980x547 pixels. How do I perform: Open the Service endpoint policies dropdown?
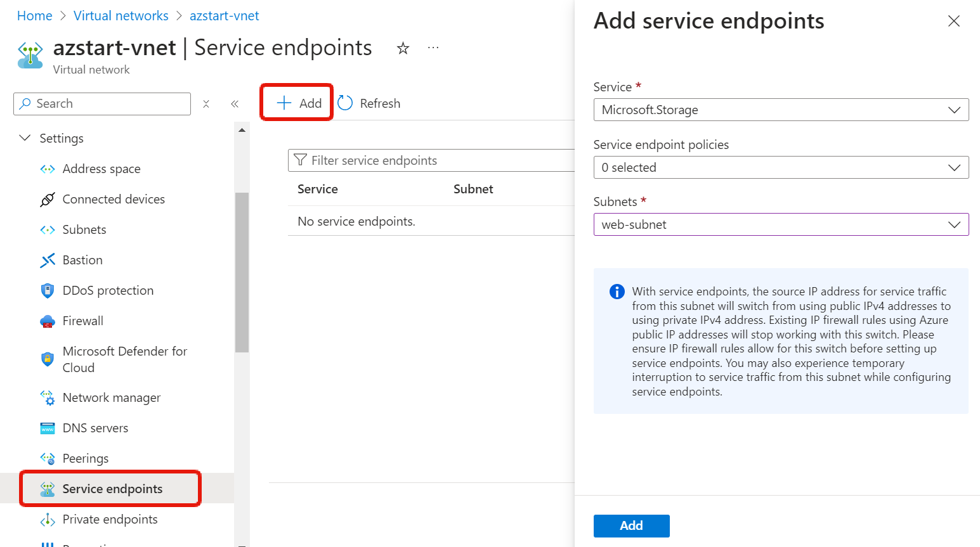781,167
